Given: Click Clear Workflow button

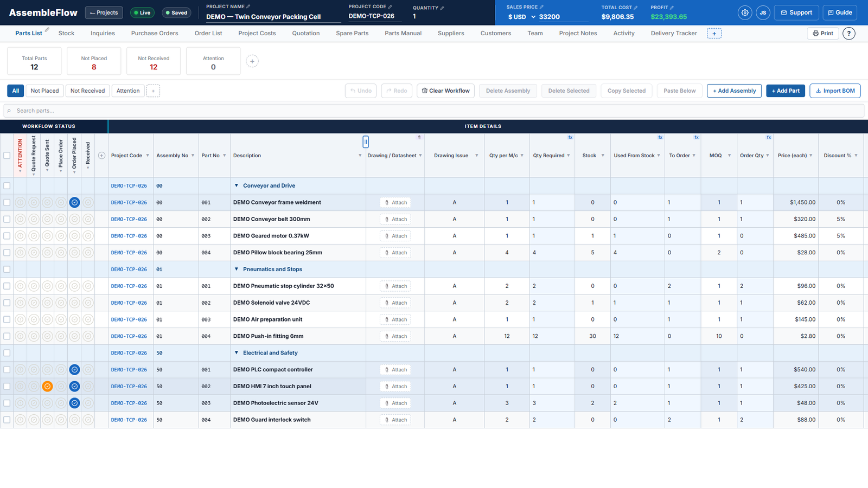Looking at the screenshot, I should pos(446,91).
